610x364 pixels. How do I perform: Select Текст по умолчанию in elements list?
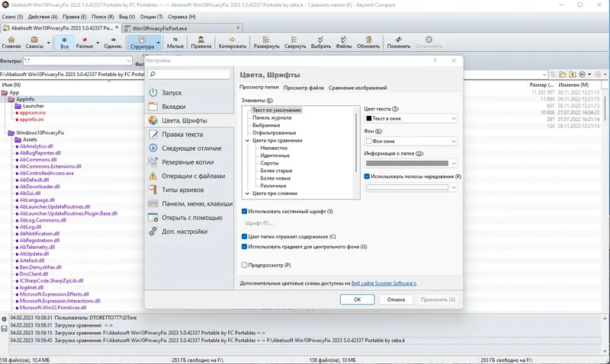point(277,110)
